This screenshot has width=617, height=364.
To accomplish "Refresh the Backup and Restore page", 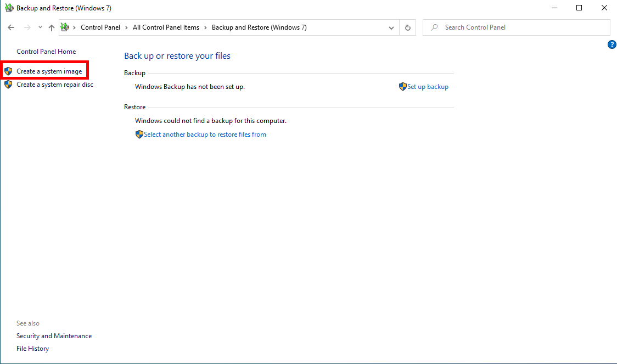I will coord(407,27).
